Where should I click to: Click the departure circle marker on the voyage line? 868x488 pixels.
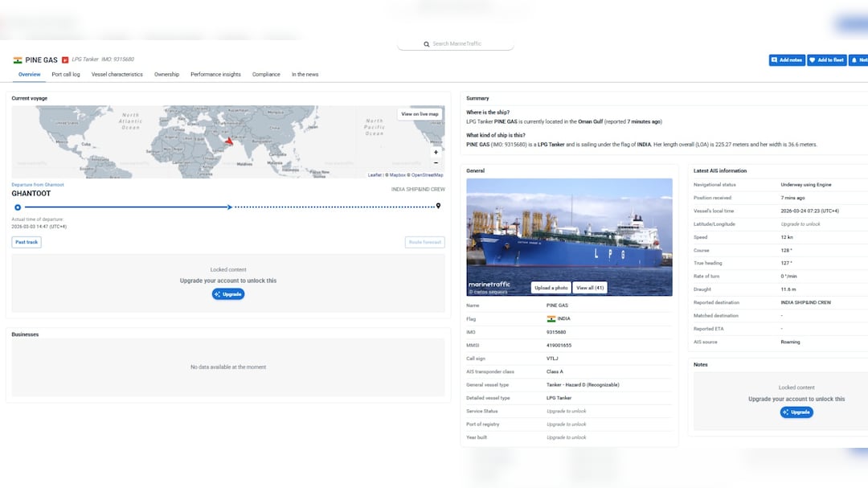(18, 207)
